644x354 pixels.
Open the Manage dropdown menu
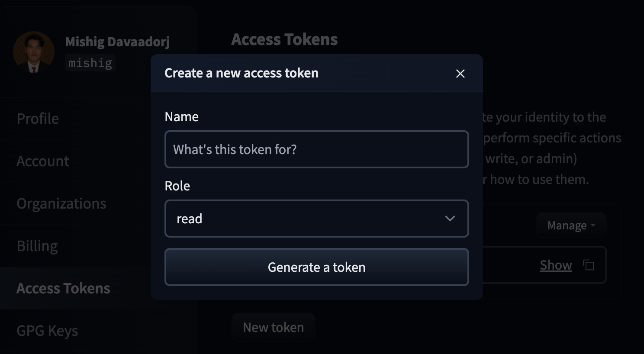point(571,225)
